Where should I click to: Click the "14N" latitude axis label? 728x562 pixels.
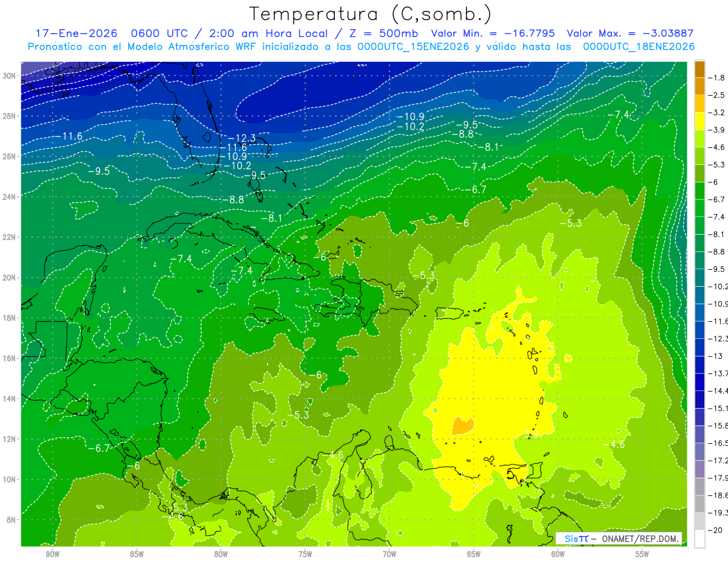point(9,398)
